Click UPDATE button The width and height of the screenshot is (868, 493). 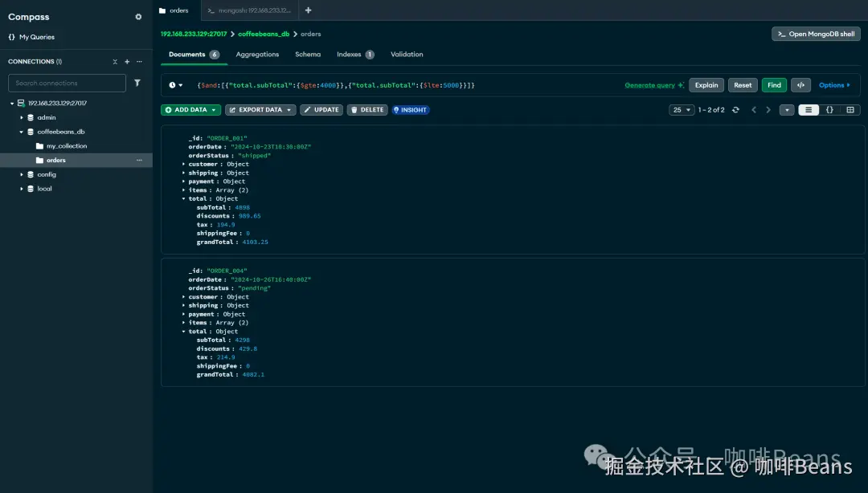tap(321, 110)
